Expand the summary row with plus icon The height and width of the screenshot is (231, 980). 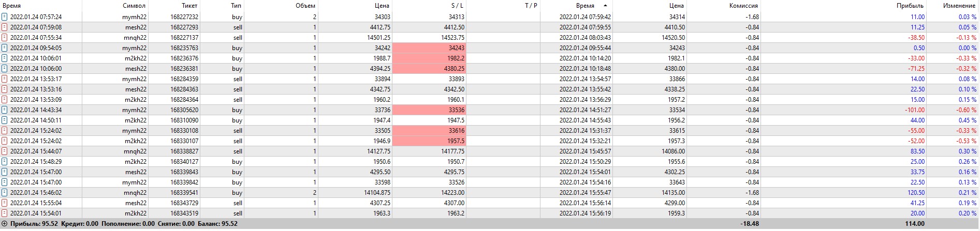(x=5, y=224)
